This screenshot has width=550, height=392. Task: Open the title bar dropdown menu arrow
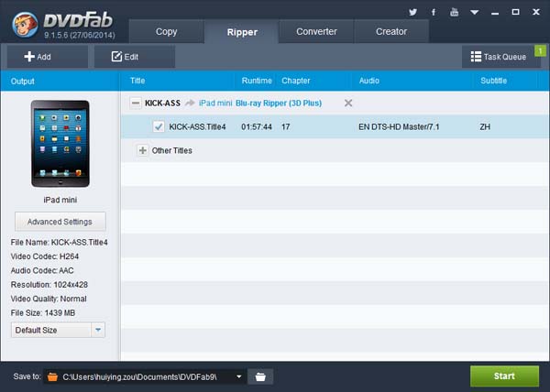[x=475, y=12]
